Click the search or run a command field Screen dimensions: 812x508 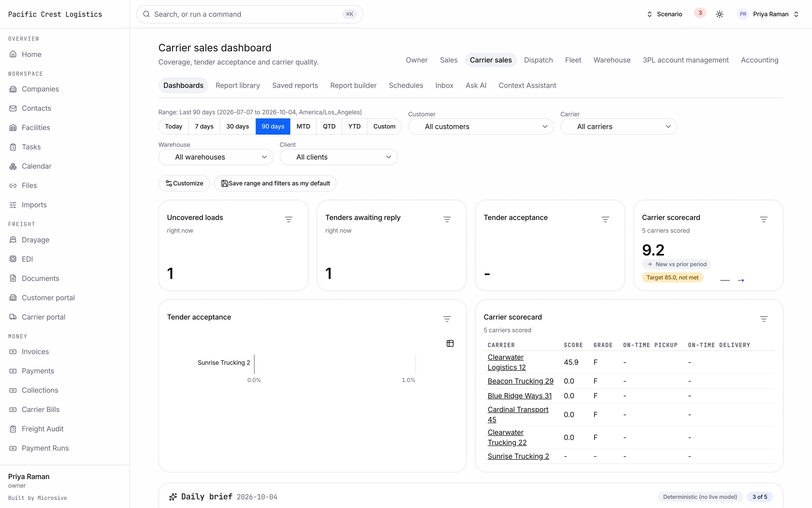(x=249, y=14)
